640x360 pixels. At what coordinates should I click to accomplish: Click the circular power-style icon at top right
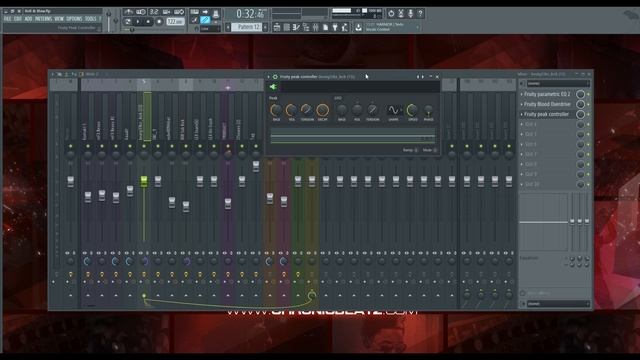pos(391,13)
